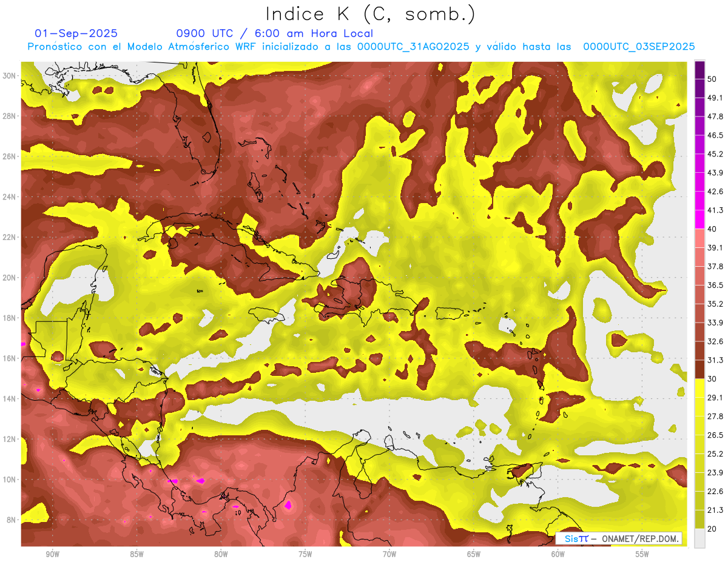Click the colorbar value 47.8
Viewport: 728px width, 562px height.
pyautogui.click(x=715, y=116)
